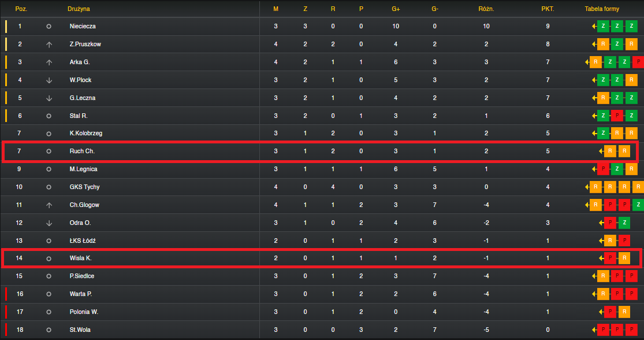This screenshot has width=644, height=340.
Task: Click the green Z form box in Ch.Glogow row
Action: tap(638, 205)
